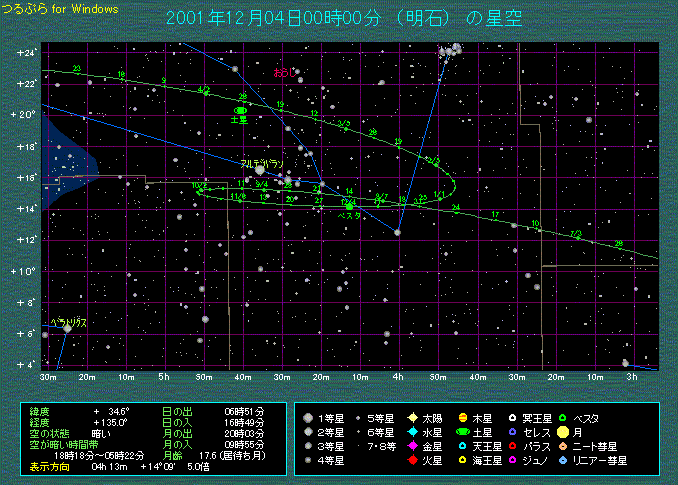Viewport: 678px width, 485px height.
Task: Click the +135.0° longitude value
Action: tap(111, 423)
